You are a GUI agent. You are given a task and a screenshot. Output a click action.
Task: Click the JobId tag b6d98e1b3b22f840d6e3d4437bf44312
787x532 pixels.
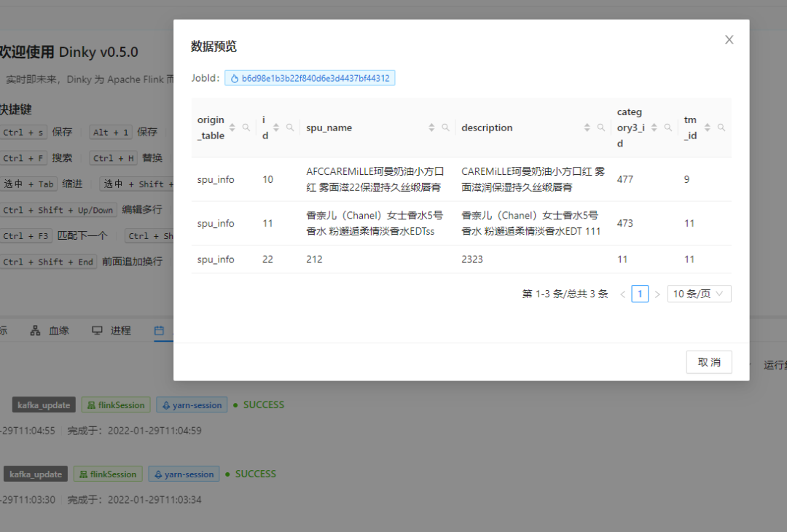point(310,78)
